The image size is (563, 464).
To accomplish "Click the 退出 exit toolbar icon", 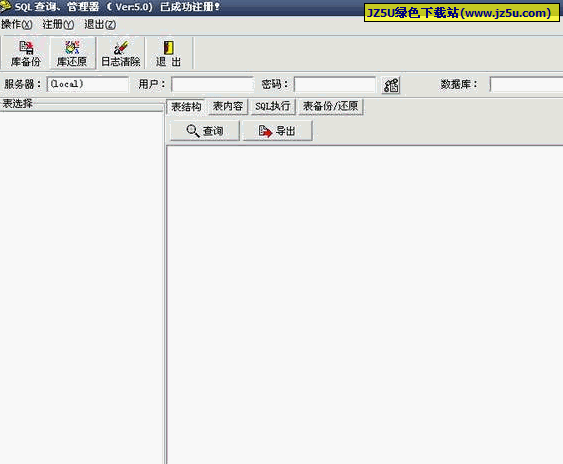I will pyautogui.click(x=168, y=53).
